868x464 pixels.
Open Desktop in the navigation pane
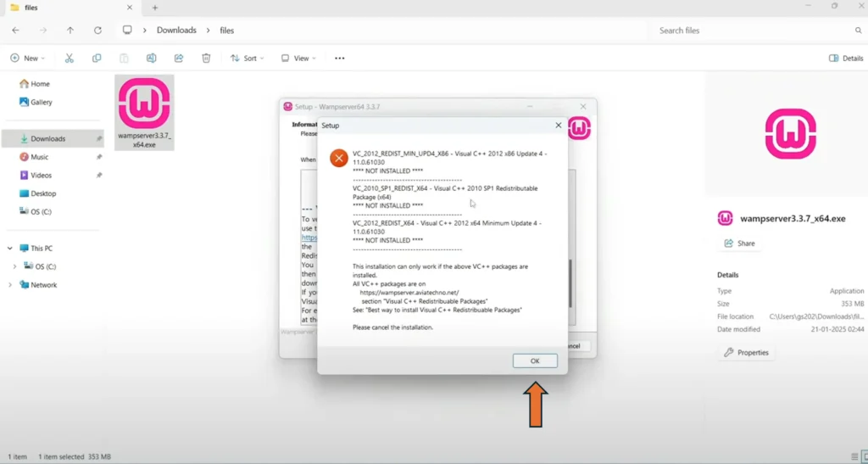(x=43, y=193)
